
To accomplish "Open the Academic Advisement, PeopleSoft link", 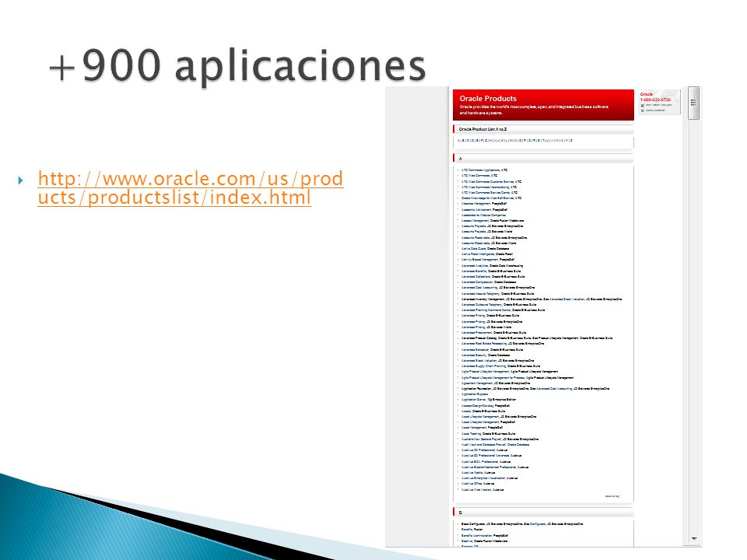I will tap(484, 209).
